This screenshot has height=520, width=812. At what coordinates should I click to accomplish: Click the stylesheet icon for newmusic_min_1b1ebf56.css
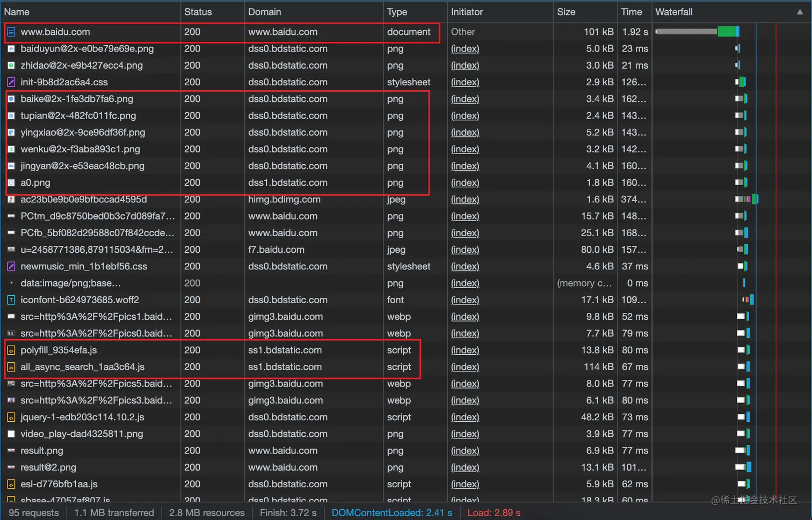pyautogui.click(x=11, y=266)
